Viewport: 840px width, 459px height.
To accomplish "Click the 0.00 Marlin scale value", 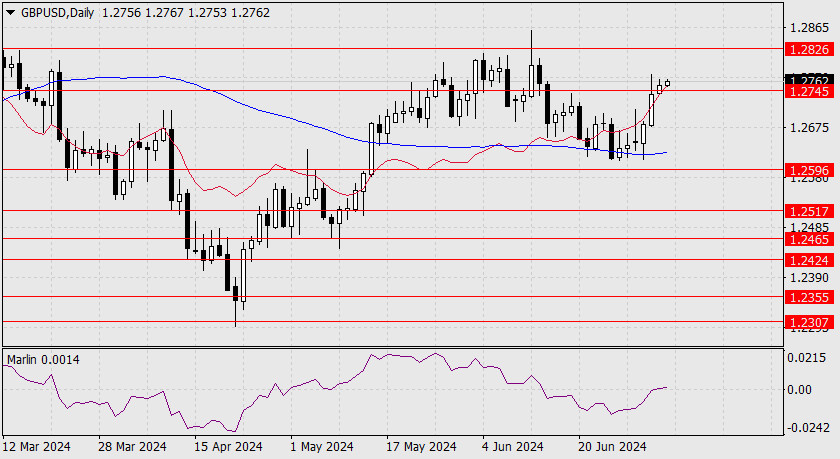I will coord(799,389).
